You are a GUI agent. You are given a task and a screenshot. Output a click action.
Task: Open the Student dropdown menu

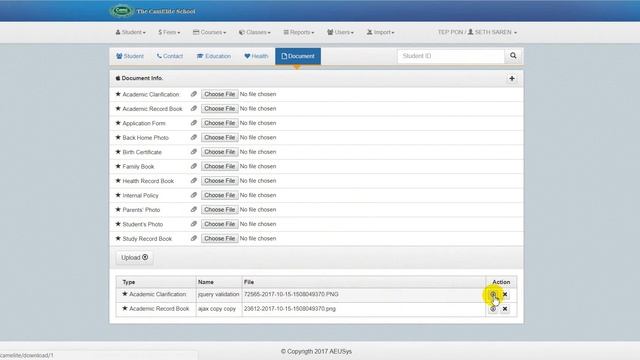[x=130, y=32]
